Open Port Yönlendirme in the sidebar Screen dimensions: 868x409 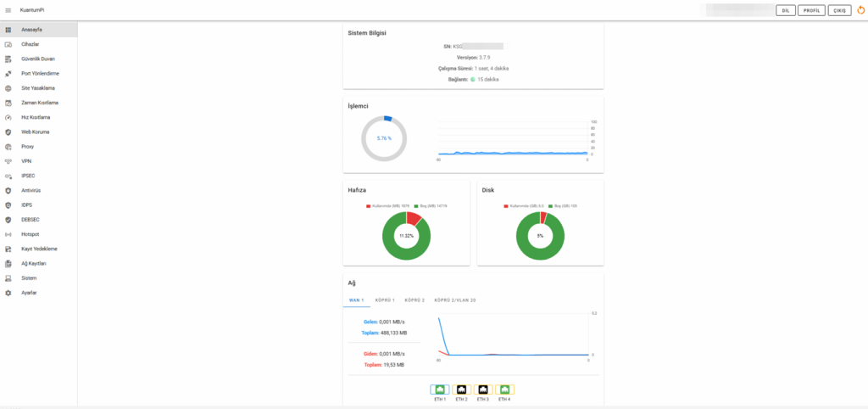click(x=40, y=73)
